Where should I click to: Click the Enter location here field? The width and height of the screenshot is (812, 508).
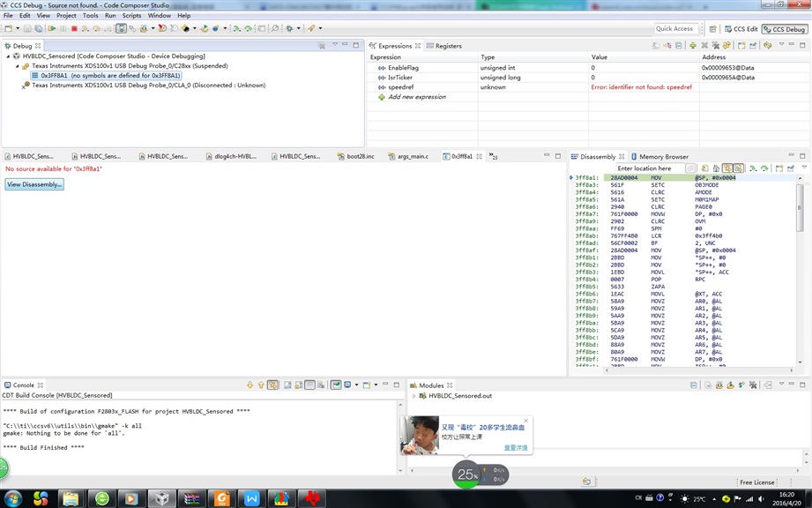(651, 168)
